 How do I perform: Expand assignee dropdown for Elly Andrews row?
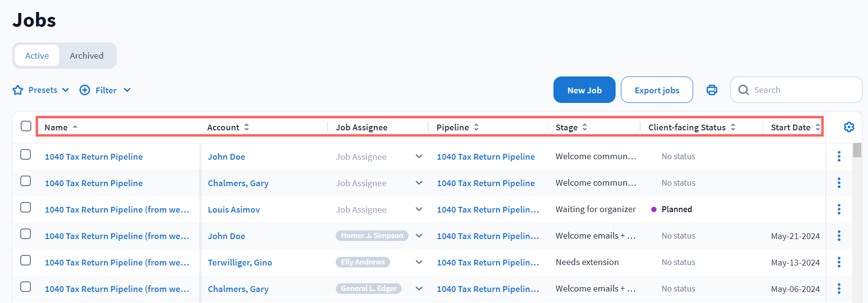pos(419,262)
